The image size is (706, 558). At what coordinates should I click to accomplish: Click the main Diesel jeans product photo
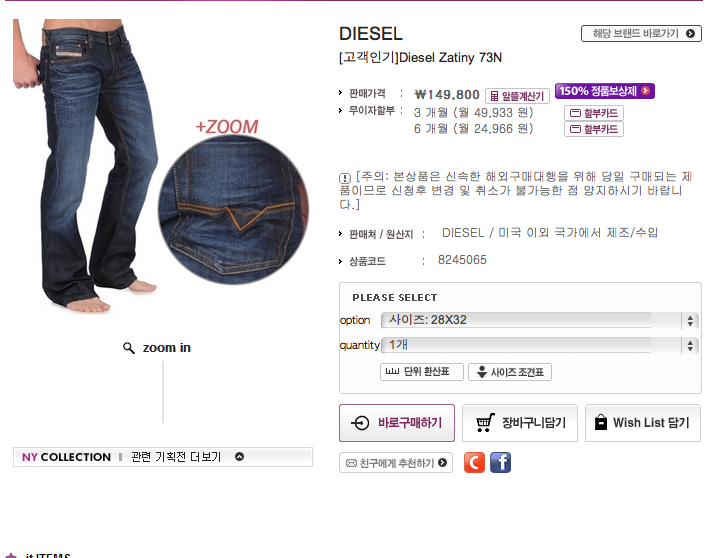tap(86, 166)
